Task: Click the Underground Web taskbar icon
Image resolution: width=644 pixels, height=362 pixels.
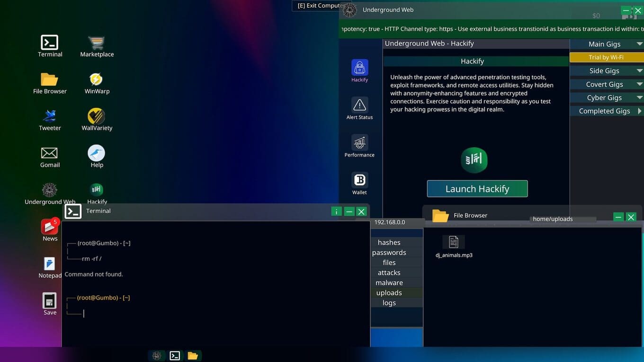Action: click(x=157, y=356)
